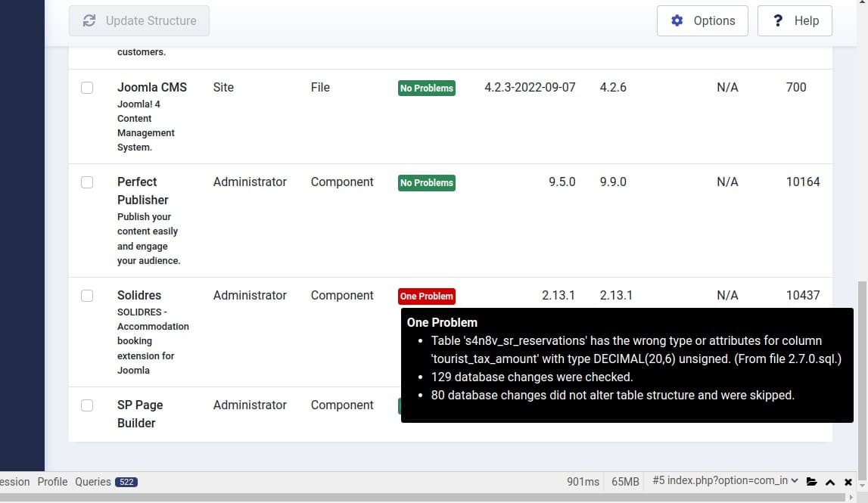Image resolution: width=868 pixels, height=503 pixels.
Task: Minimize debug bar with up chevron
Action: tap(830, 482)
